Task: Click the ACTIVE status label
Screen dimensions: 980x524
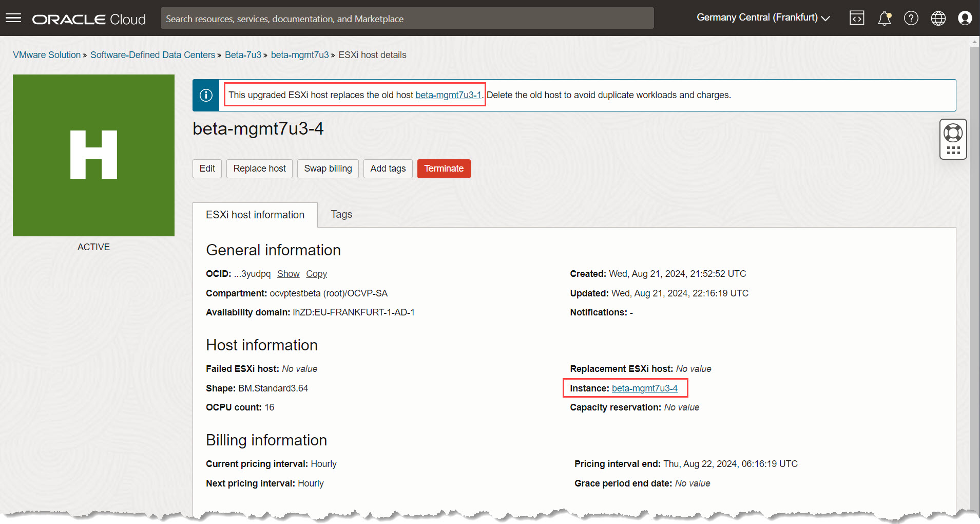Action: click(93, 247)
